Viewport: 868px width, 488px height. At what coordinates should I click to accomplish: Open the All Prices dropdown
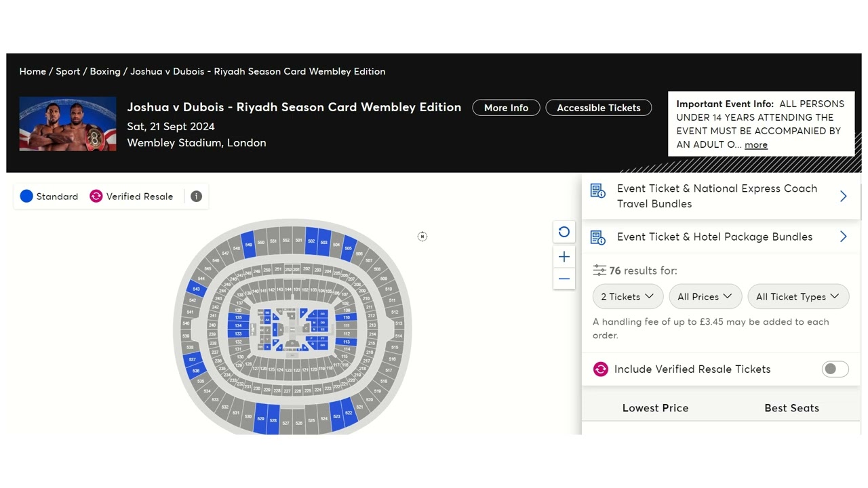pyautogui.click(x=705, y=297)
